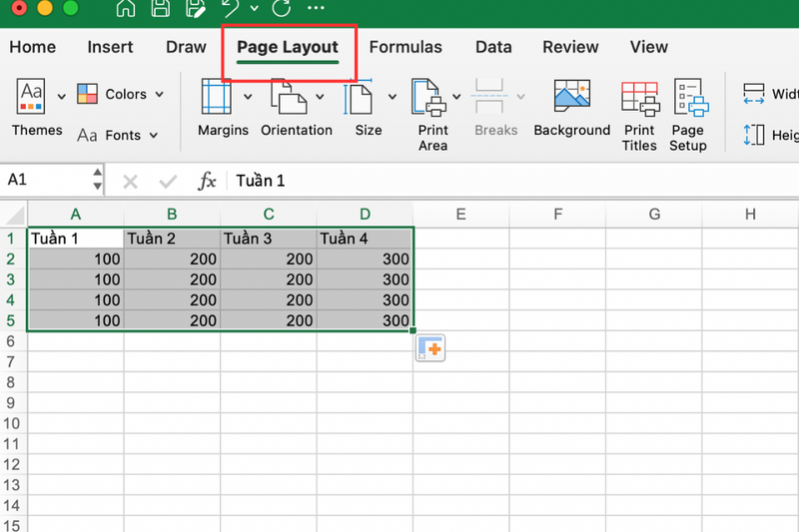Select column H header
The width and height of the screenshot is (799, 532).
tap(750, 215)
